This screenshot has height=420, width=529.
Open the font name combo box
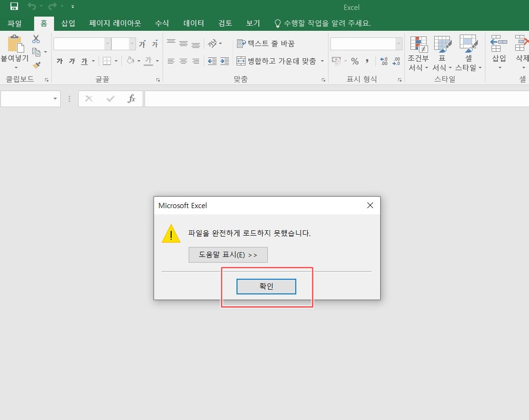click(x=82, y=44)
